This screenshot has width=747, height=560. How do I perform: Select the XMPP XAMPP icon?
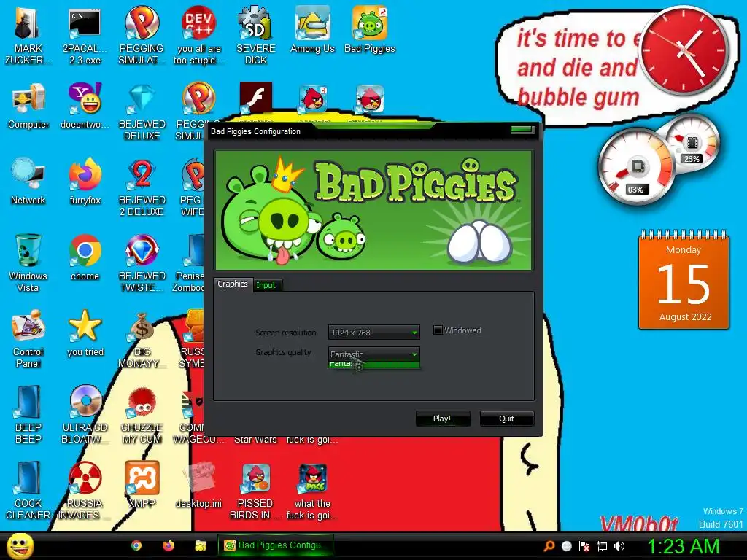tap(142, 485)
